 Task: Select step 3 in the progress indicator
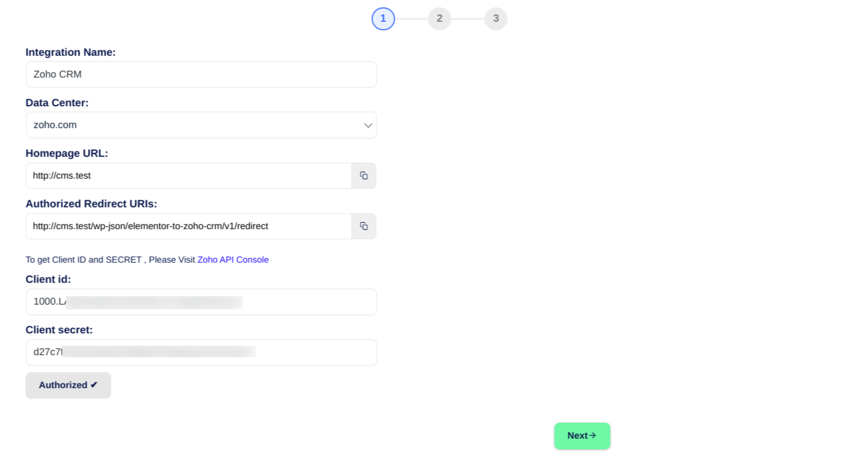(x=495, y=19)
